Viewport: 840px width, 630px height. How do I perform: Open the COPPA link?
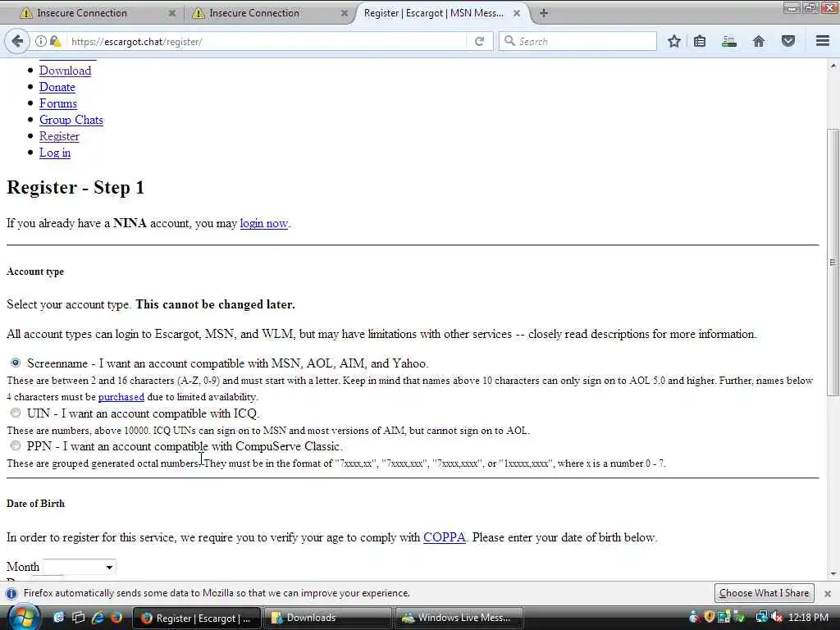pos(444,537)
